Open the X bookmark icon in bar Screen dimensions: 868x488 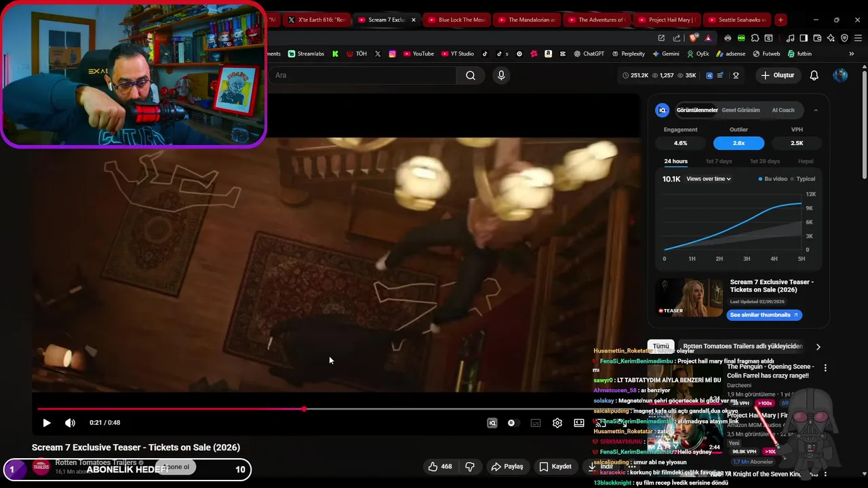[378, 54]
